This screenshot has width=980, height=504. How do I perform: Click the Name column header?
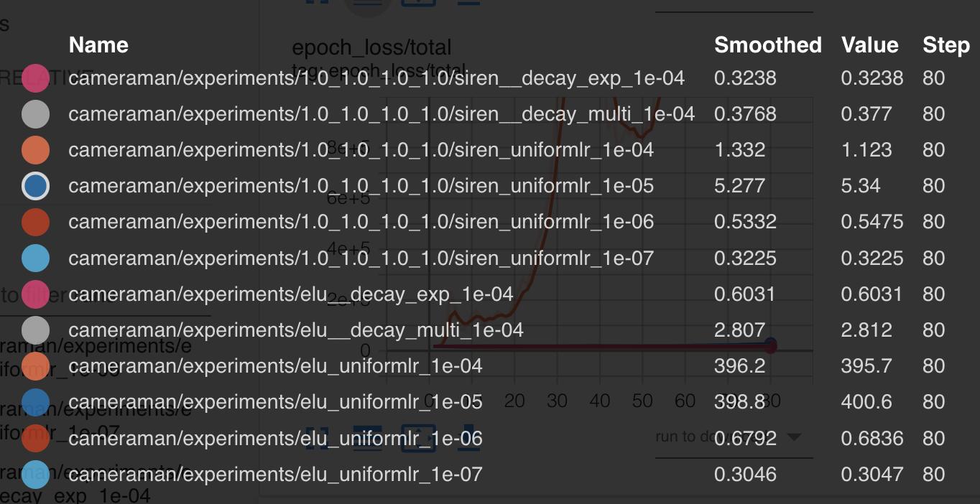tap(98, 45)
